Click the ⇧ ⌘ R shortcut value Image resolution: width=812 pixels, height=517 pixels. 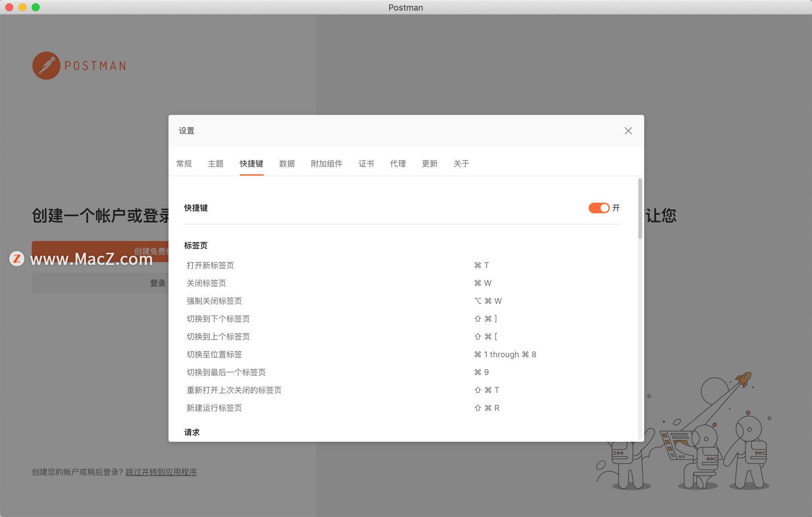487,408
